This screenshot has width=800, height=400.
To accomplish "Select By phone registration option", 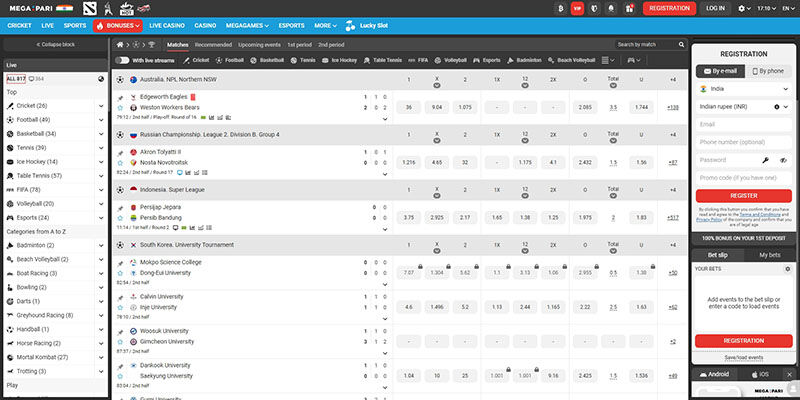I will point(768,71).
